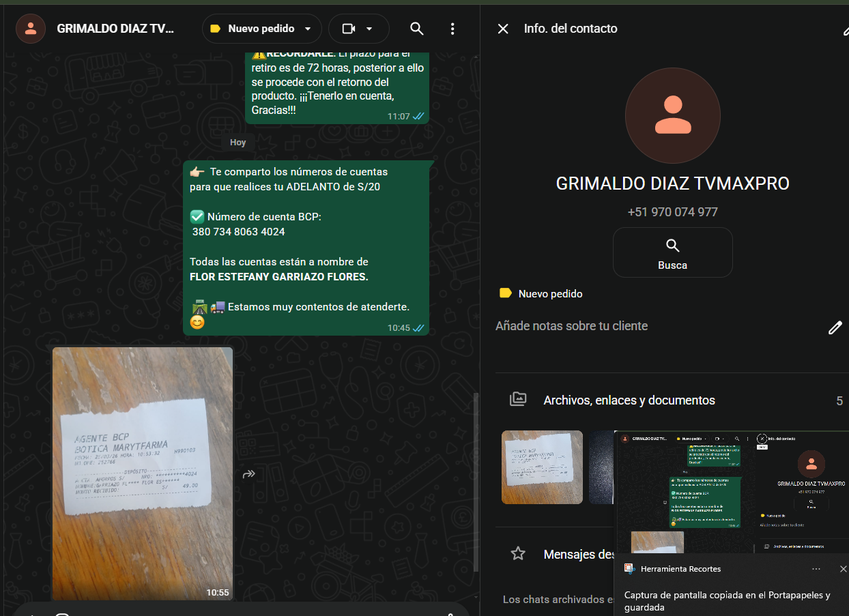
Task: Expand the Nuevo pedido label dropdown
Action: point(308,29)
